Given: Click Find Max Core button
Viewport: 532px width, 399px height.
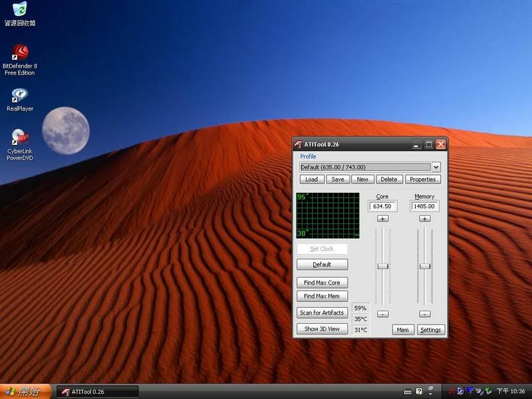Looking at the screenshot, I should pos(322,283).
